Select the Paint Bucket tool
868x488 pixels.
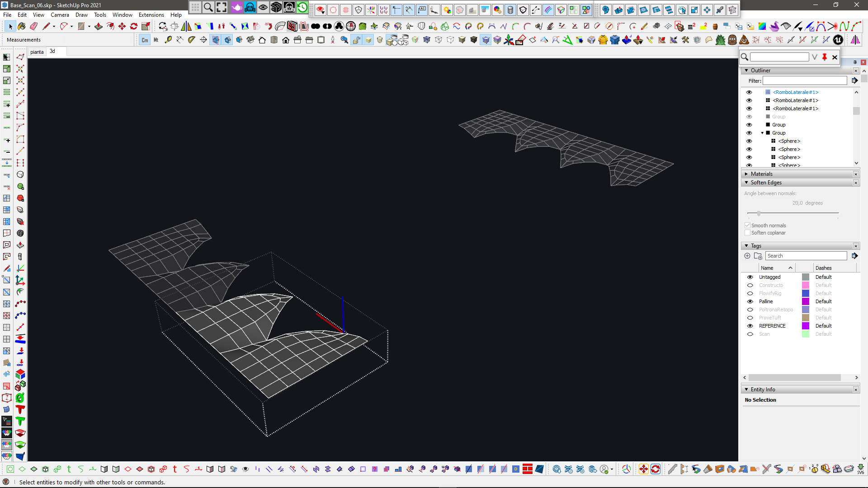pyautogui.click(x=21, y=26)
